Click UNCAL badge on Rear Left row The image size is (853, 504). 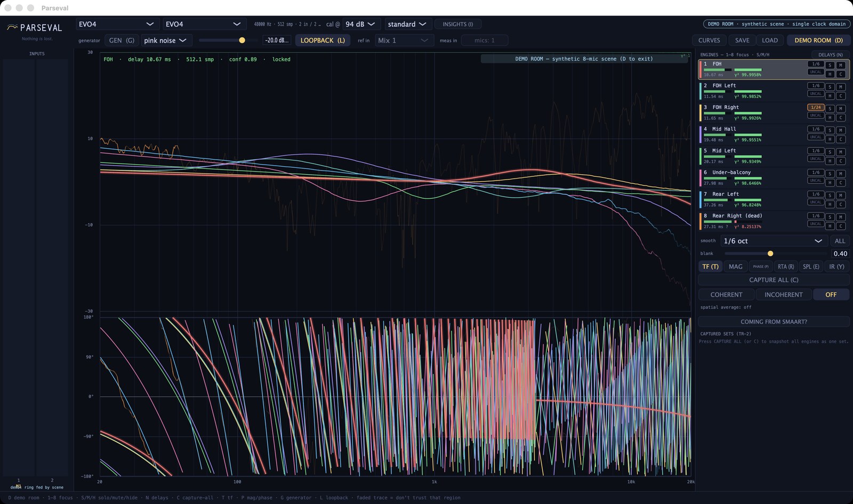[x=816, y=202]
